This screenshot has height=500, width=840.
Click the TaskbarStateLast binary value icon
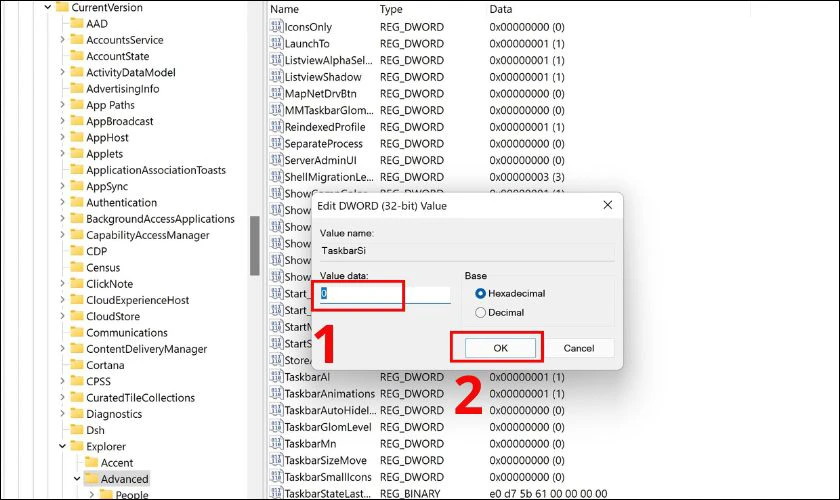[276, 493]
